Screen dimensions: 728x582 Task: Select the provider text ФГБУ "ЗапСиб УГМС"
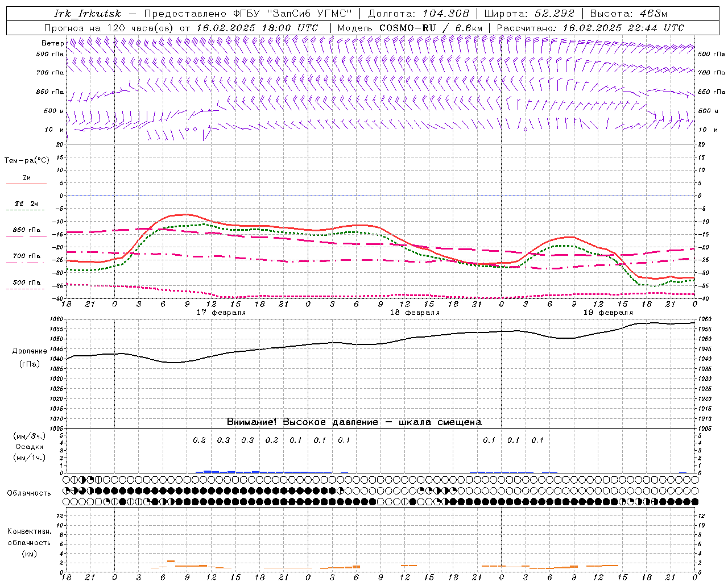pyautogui.click(x=292, y=14)
